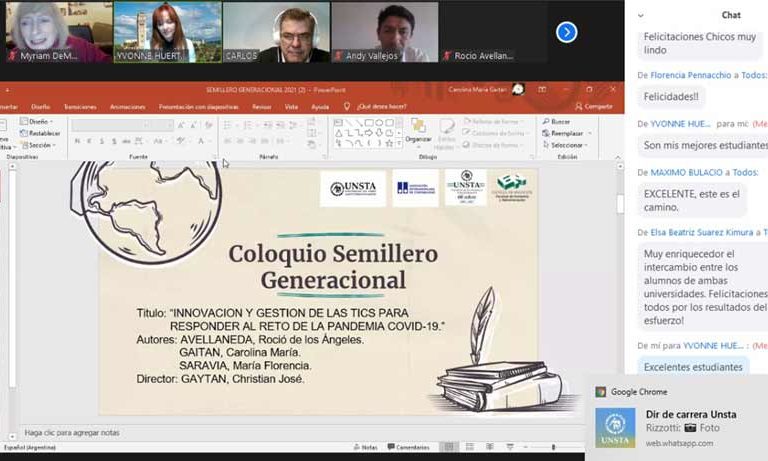Click the UNSTA WhatsApp notification icon
The height and width of the screenshot is (461, 768).
[x=614, y=428]
